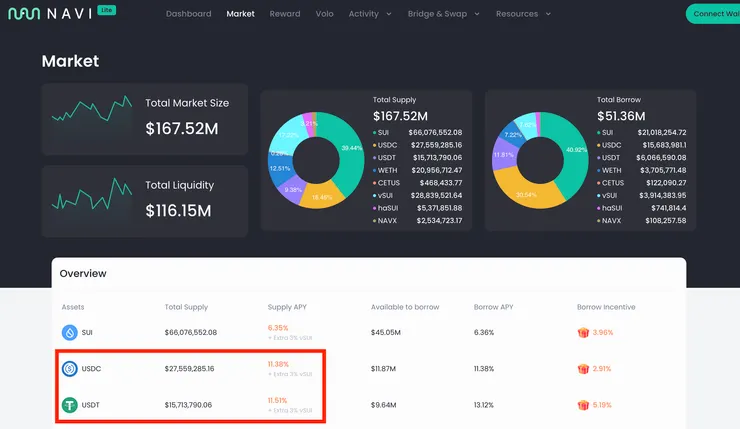The width and height of the screenshot is (740, 429).
Task: Click the 6.35% supply APY for SUI
Action: [278, 328]
